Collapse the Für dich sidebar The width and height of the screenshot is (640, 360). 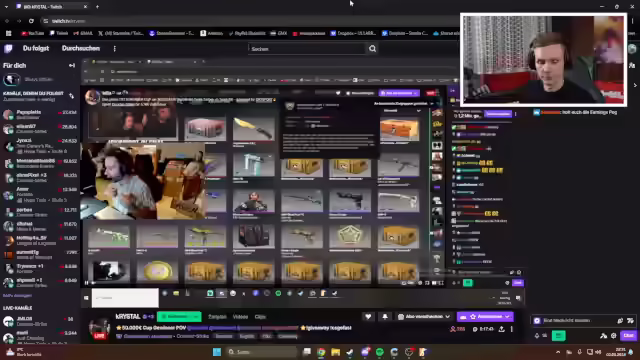pos(72,65)
